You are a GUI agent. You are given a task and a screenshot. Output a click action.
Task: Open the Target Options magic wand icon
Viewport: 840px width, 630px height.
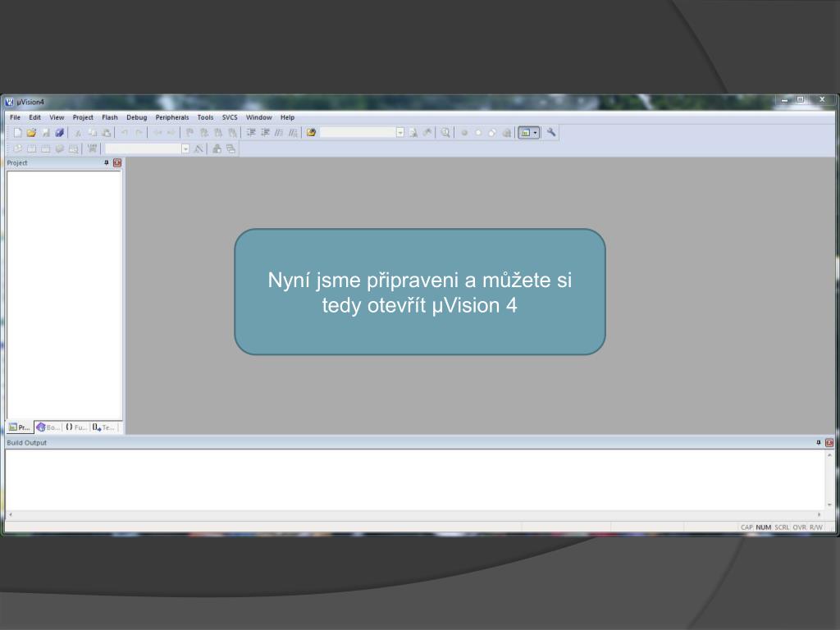pos(199,149)
